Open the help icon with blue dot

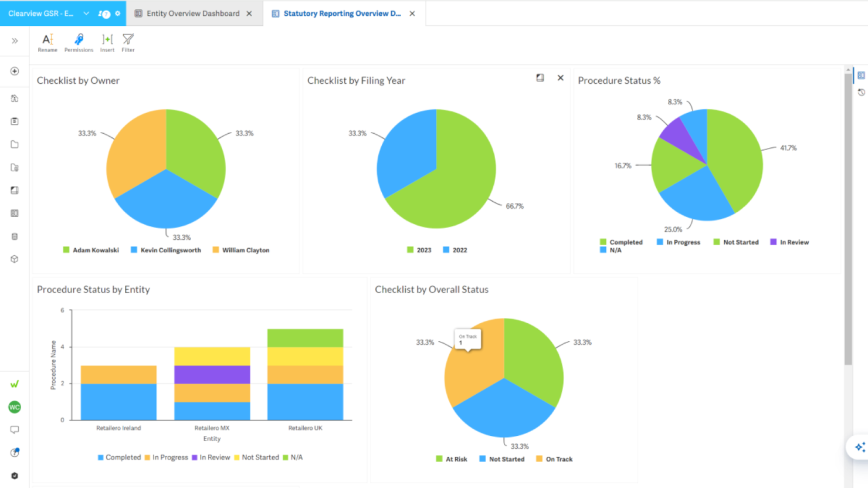pyautogui.click(x=15, y=452)
